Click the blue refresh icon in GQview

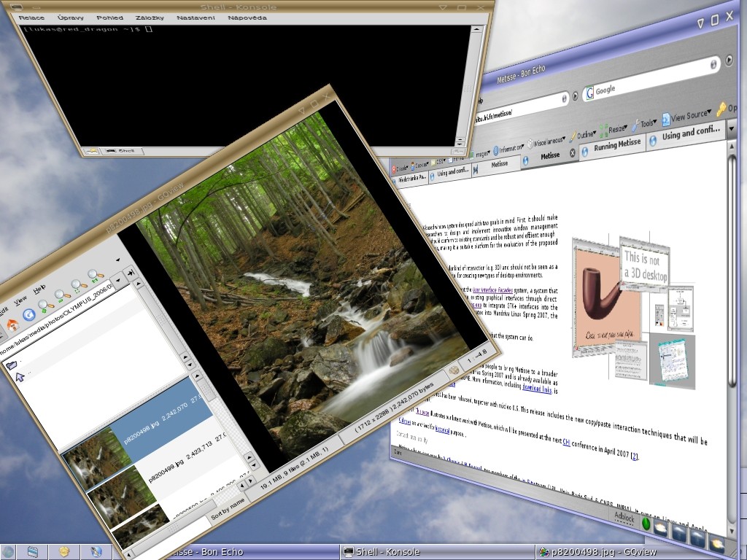pyautogui.click(x=28, y=315)
